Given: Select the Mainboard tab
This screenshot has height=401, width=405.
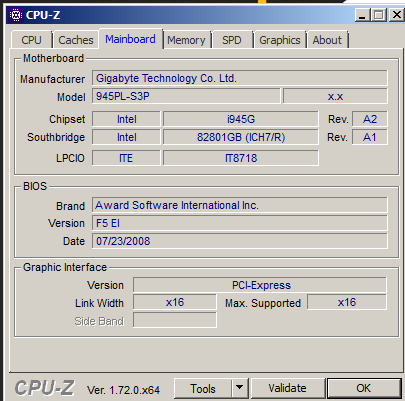Looking at the screenshot, I should pos(130,39).
